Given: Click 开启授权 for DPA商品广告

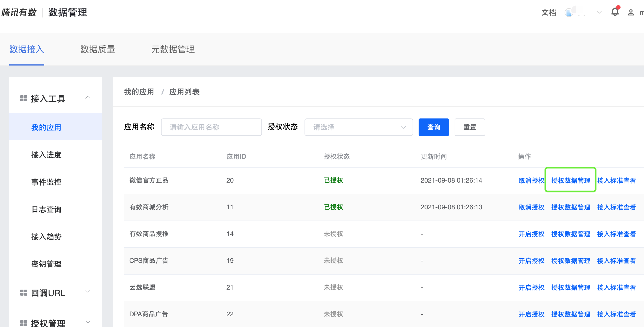Looking at the screenshot, I should [x=531, y=314].
